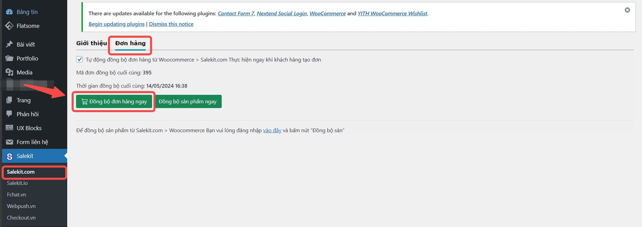Open the Salekit.io submenu item

click(x=17, y=183)
